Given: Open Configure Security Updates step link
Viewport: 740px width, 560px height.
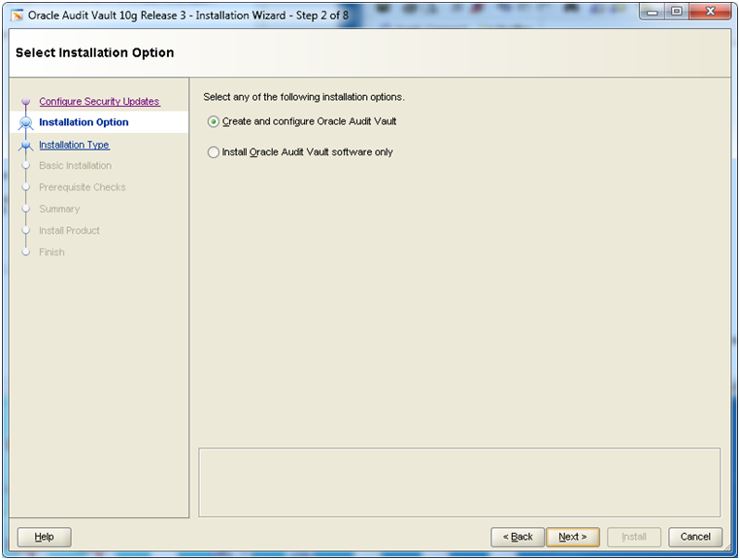Looking at the screenshot, I should click(x=99, y=102).
